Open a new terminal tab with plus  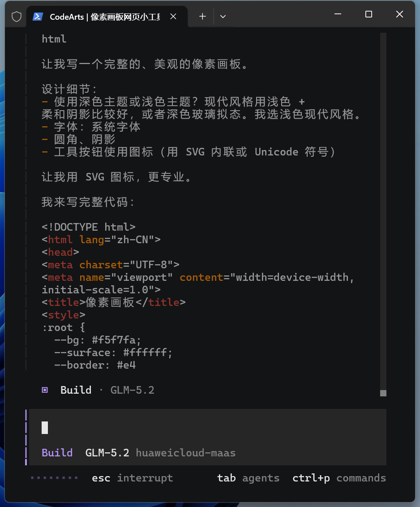[202, 17]
